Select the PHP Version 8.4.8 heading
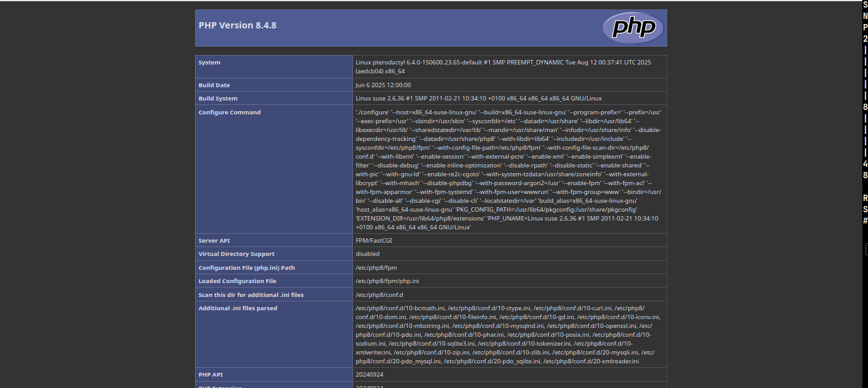Viewport: 868px width, 388px height. click(237, 25)
